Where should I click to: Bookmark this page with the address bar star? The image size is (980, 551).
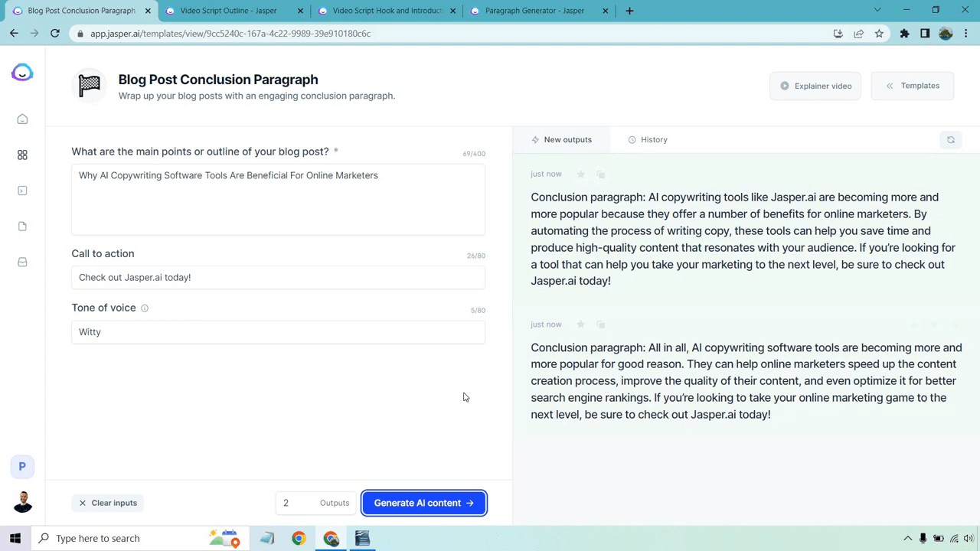point(879,34)
